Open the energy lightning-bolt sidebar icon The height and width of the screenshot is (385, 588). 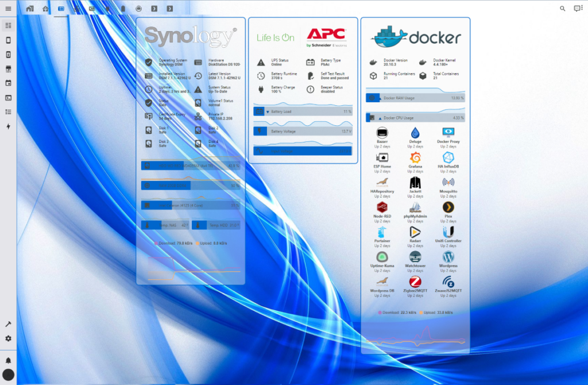(x=8, y=126)
